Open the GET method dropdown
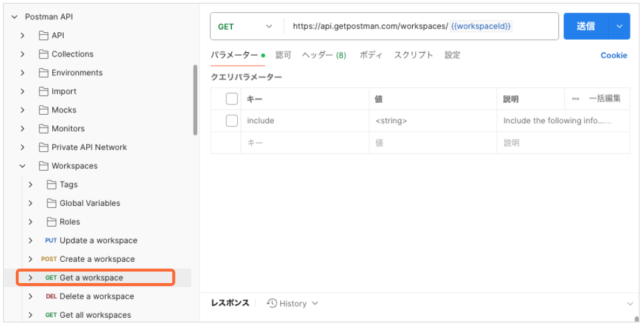The width and height of the screenshot is (644, 325). (x=245, y=26)
